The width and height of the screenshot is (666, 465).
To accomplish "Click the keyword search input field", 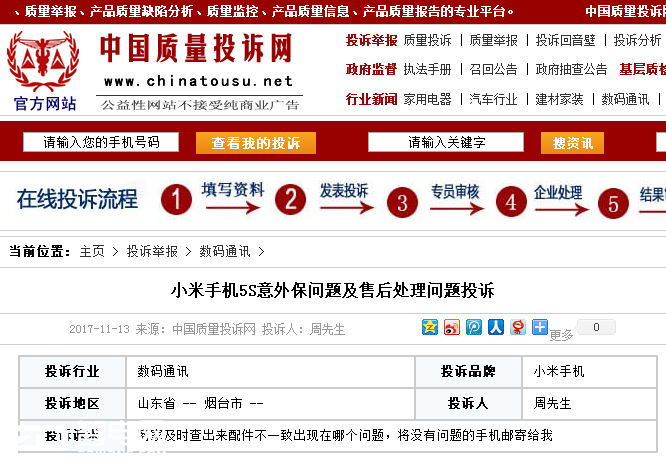I will coord(446,142).
